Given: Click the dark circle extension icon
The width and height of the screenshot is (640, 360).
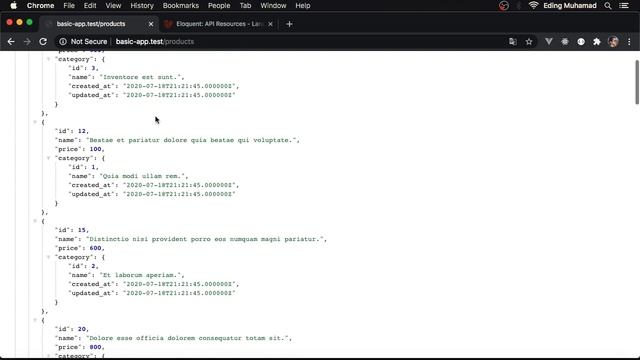Looking at the screenshot, I should tap(581, 42).
